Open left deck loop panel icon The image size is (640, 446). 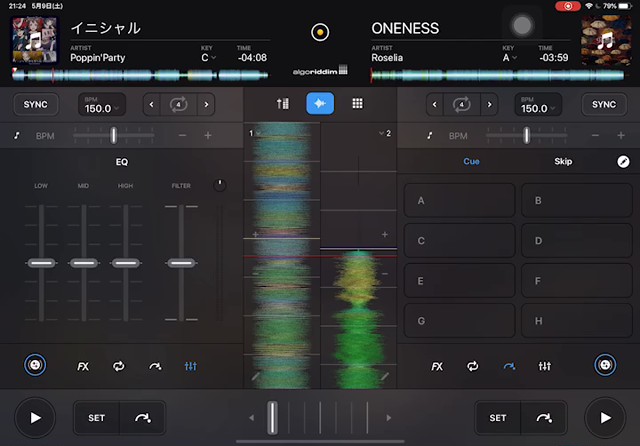[x=118, y=366]
